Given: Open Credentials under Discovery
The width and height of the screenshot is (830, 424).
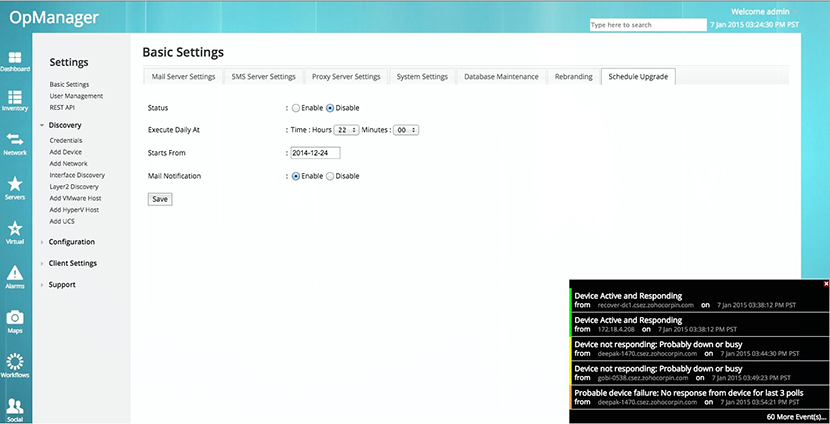Looking at the screenshot, I should (x=66, y=141).
